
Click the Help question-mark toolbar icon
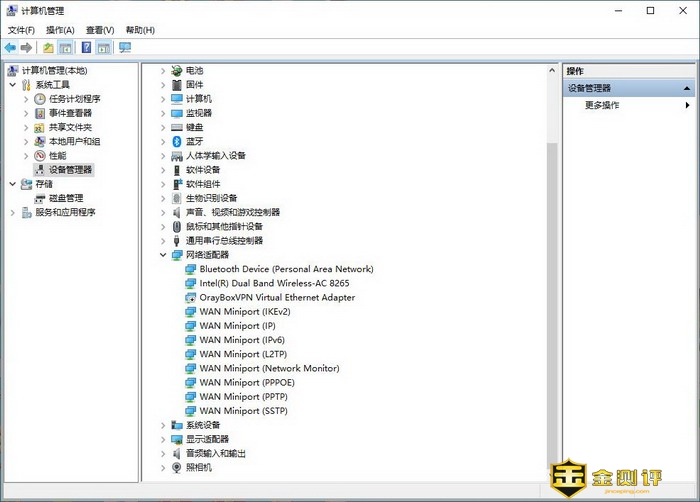[86, 47]
